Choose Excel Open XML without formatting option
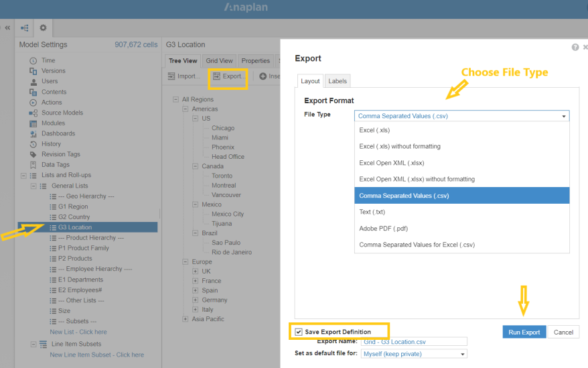This screenshot has height=368, width=588. (461, 179)
